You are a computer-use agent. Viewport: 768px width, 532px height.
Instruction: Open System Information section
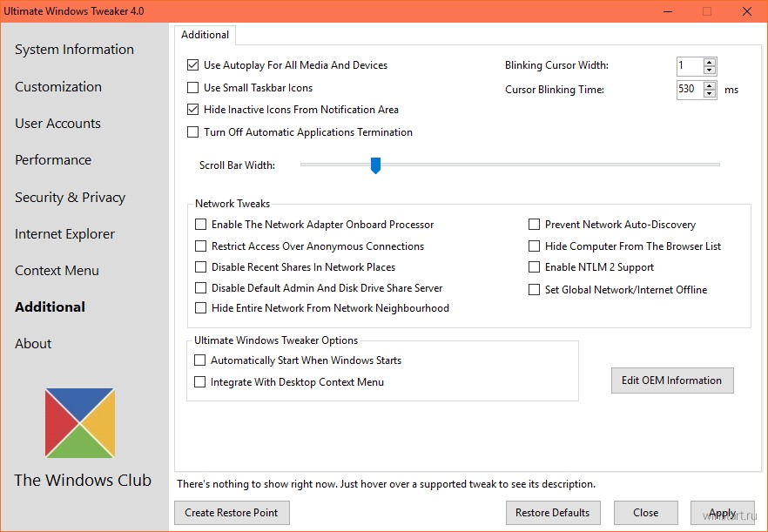click(x=75, y=50)
